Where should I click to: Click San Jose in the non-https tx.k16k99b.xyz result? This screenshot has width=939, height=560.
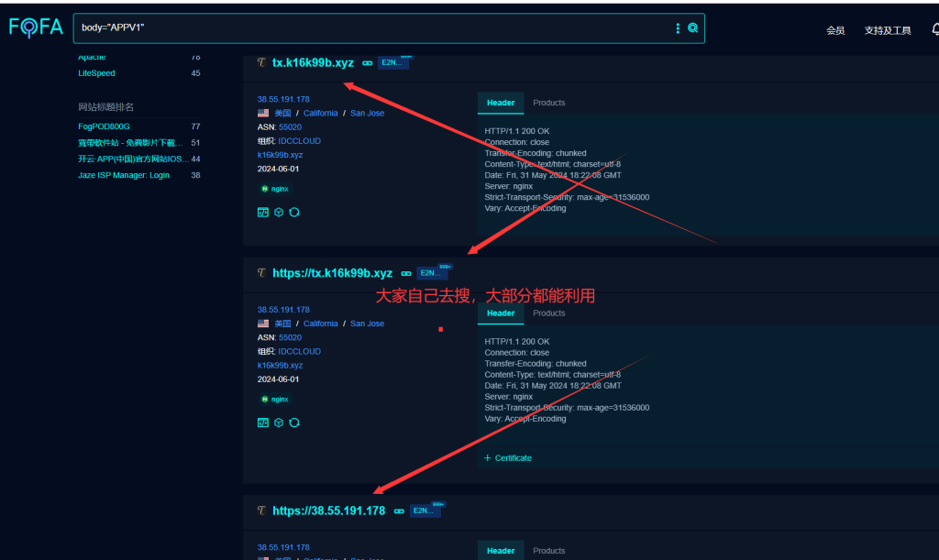367,113
